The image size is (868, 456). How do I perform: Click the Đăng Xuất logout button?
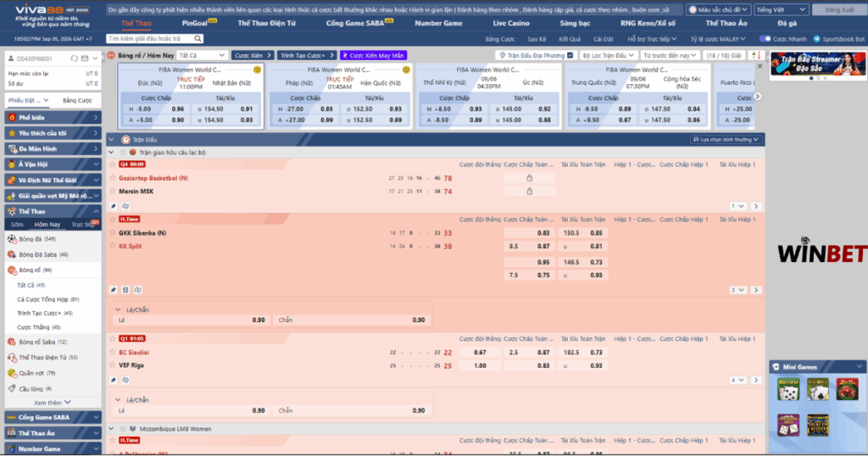839,9
